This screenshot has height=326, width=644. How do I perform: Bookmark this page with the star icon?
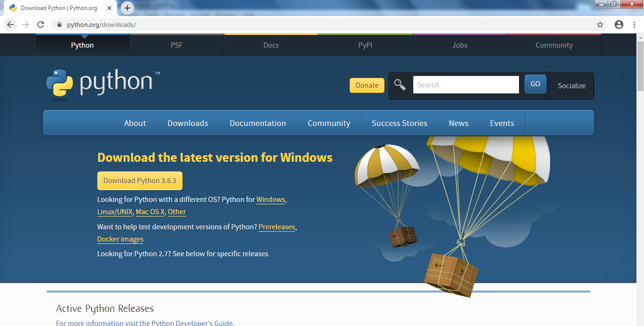click(x=600, y=25)
